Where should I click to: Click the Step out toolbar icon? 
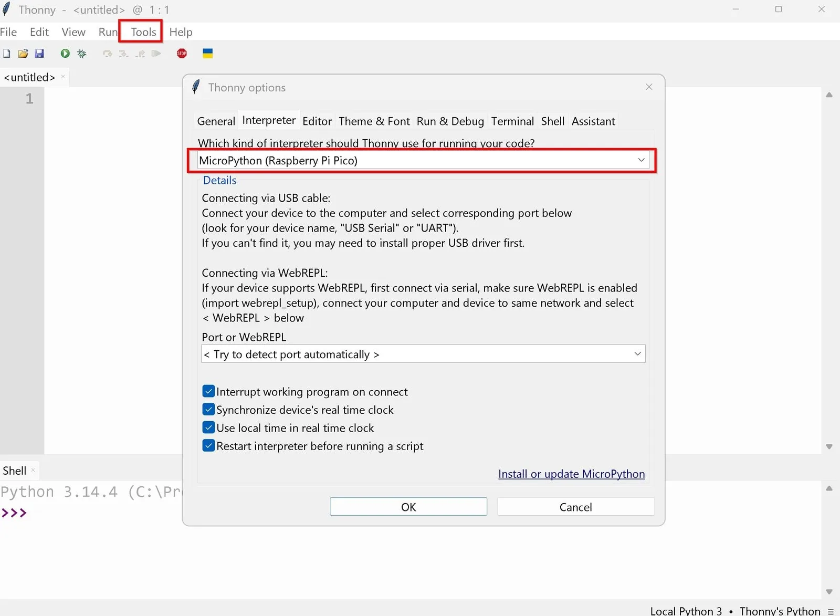[x=140, y=54]
